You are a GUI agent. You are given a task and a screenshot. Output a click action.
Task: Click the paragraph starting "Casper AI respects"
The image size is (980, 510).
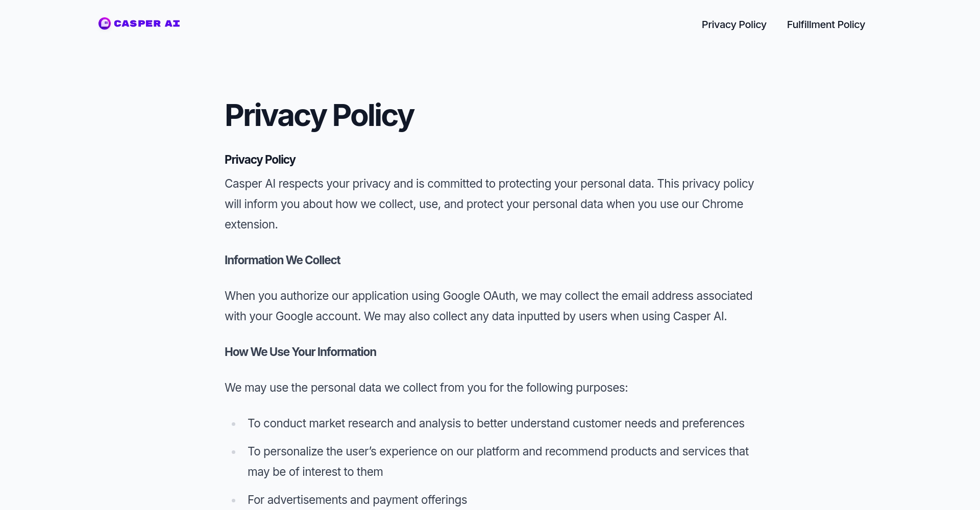click(x=489, y=204)
